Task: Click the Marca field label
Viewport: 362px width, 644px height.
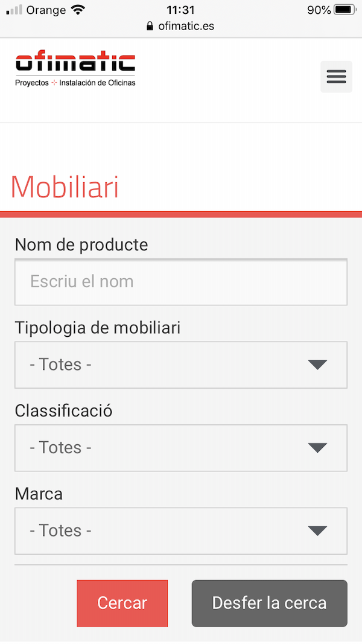Action: [39, 494]
